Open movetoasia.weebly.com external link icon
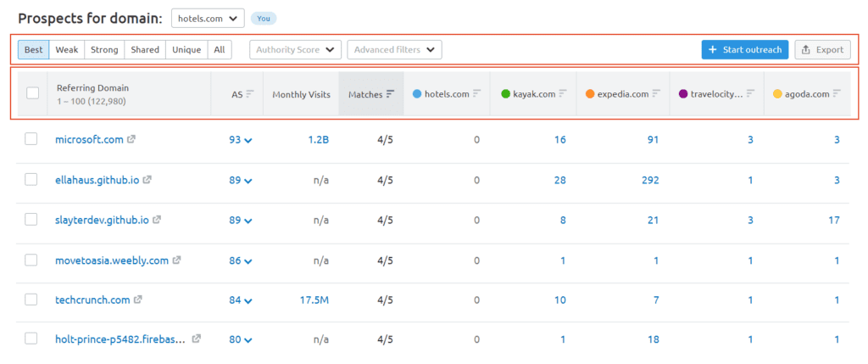Viewport: 868px width, 364px height. [176, 260]
